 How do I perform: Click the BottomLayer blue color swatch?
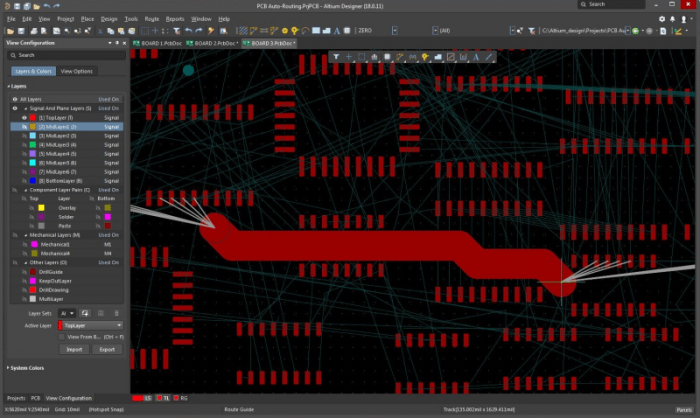click(x=33, y=180)
